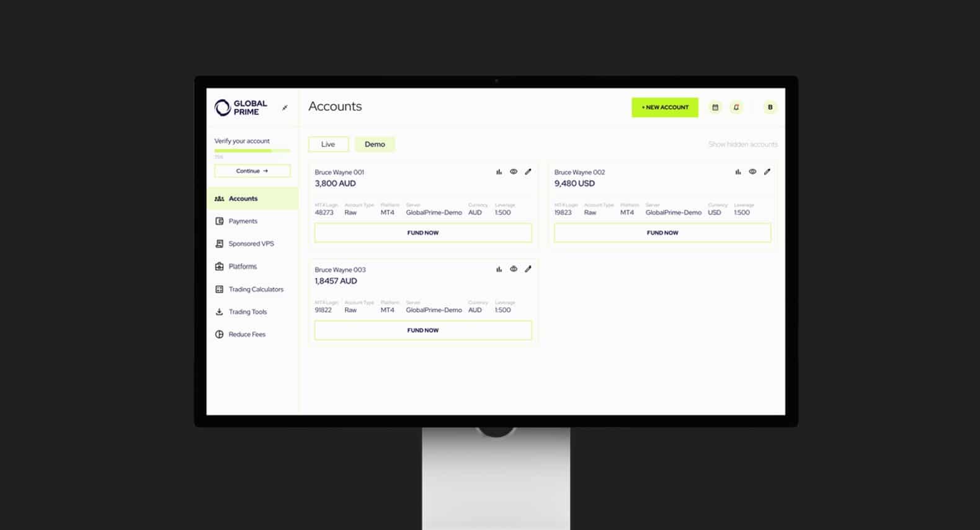Click the Bruce Wayne 002 account name

click(579, 173)
